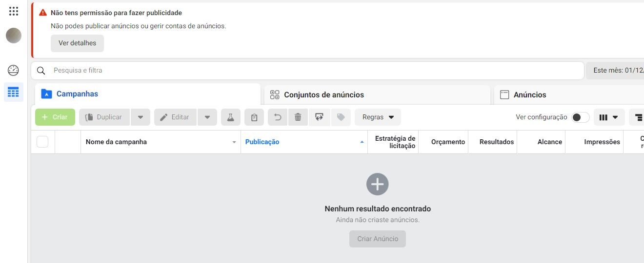Screen dimensions: 644x263
Task: Select the campaigns table view icon
Action: pos(13,92)
